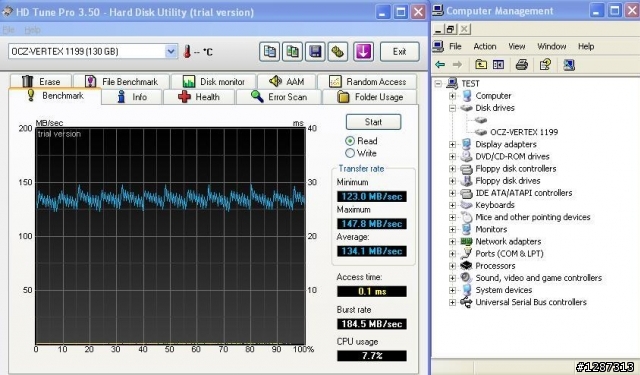Click the Keyboards device icon
The height and width of the screenshot is (375, 640).
[x=466, y=205]
